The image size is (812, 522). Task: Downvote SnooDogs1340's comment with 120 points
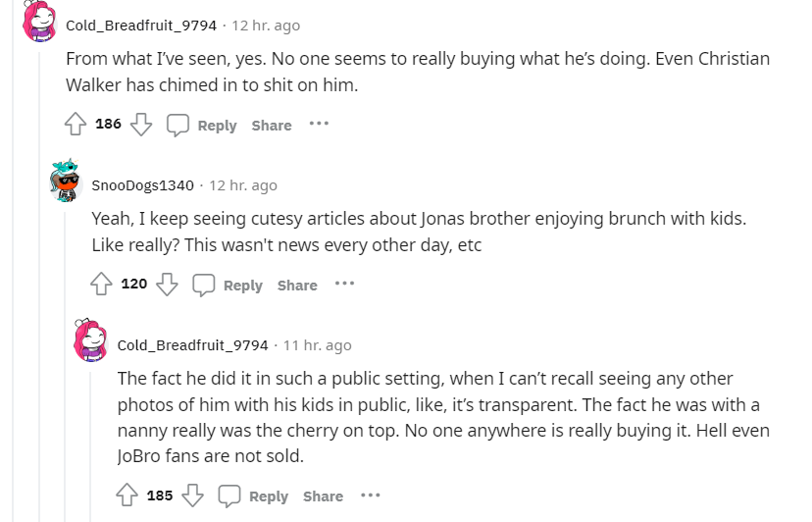(x=167, y=285)
